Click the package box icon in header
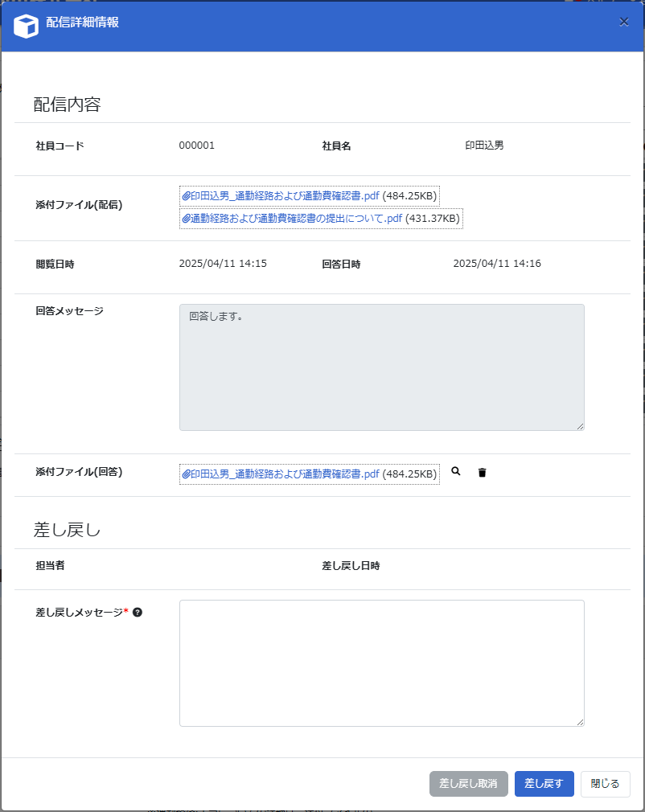Image resolution: width=645 pixels, height=812 pixels. (26, 25)
